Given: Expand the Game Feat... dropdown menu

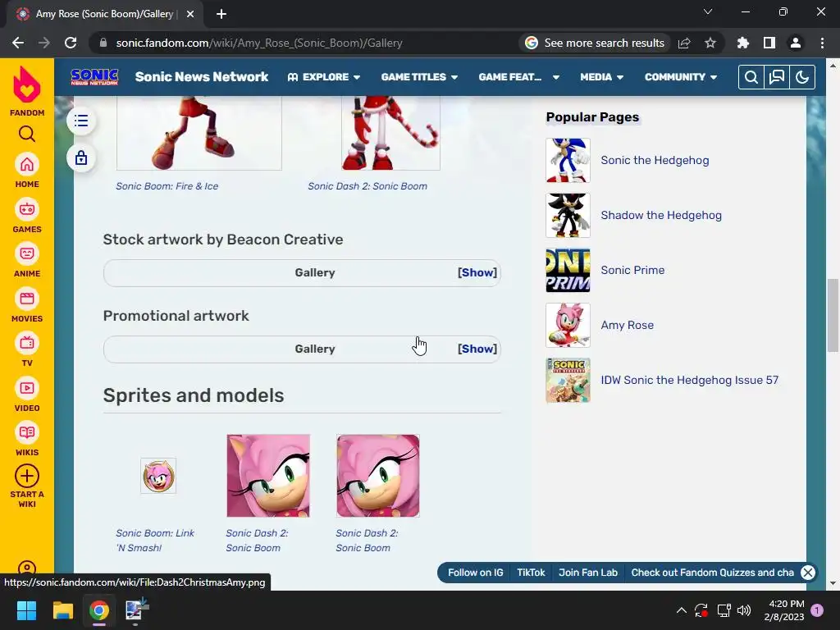Looking at the screenshot, I should click(518, 77).
